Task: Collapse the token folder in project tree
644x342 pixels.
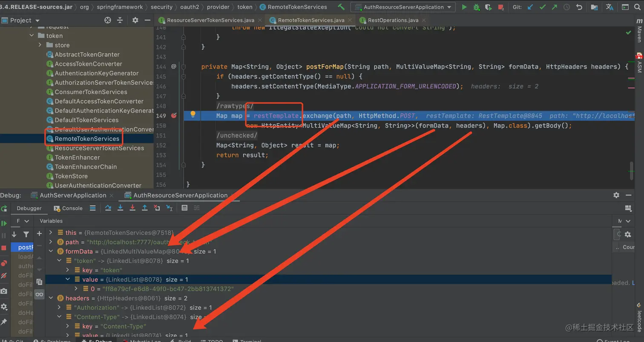Action: tap(32, 36)
